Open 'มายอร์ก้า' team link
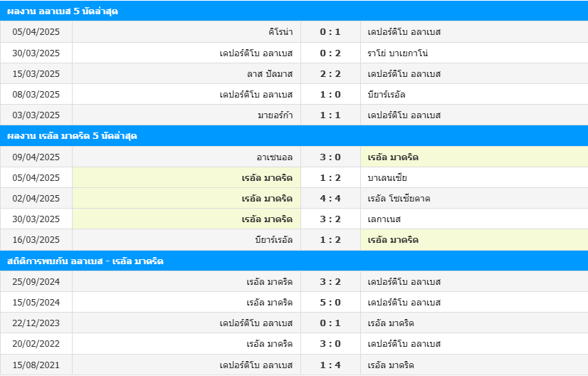Screen dimensions: 588x376 275,115
